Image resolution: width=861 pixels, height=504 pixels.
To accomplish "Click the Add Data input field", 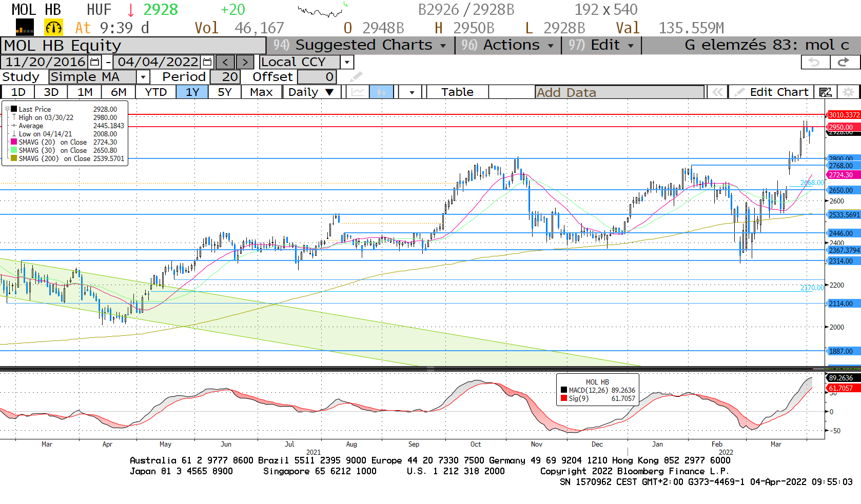I will (x=619, y=92).
